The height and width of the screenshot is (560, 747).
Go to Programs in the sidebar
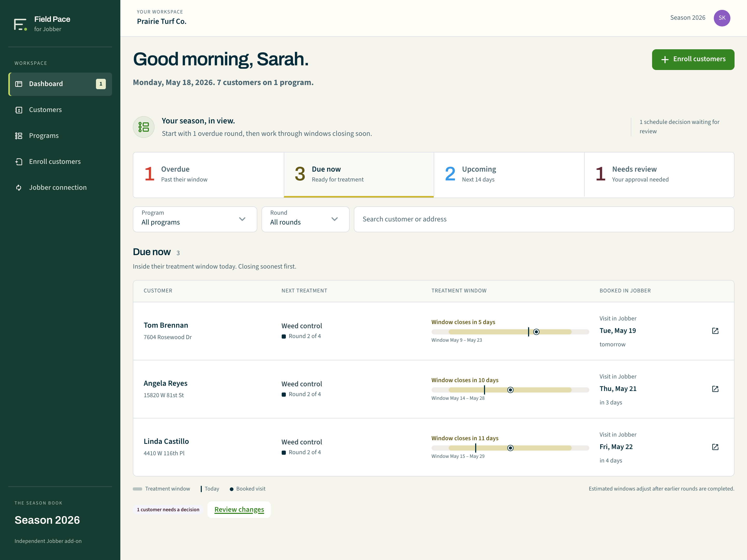click(60, 136)
